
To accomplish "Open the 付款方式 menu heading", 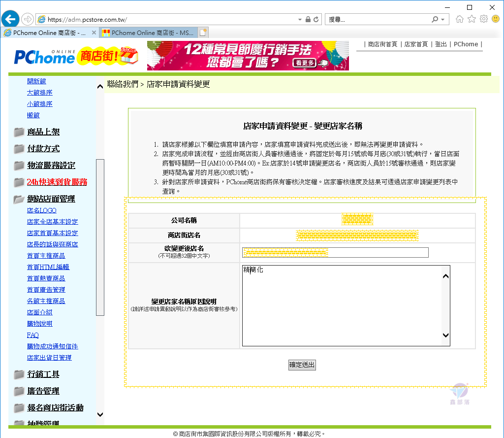I will (x=43, y=149).
